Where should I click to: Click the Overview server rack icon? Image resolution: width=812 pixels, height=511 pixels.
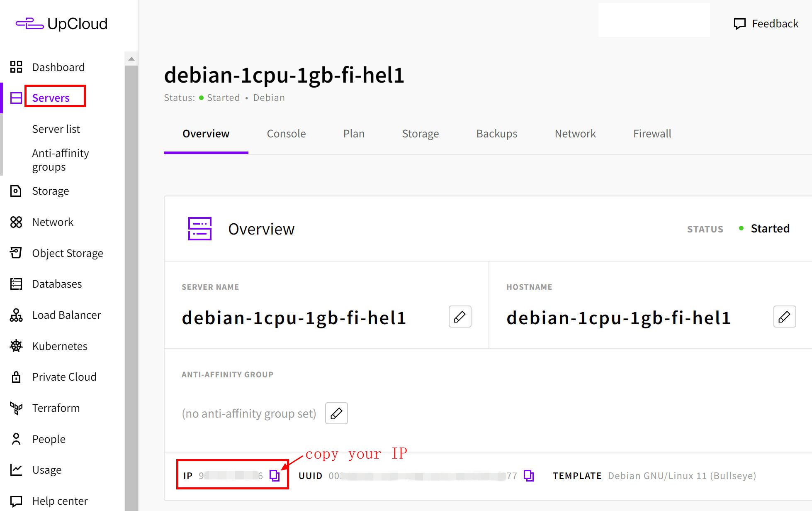coord(200,229)
